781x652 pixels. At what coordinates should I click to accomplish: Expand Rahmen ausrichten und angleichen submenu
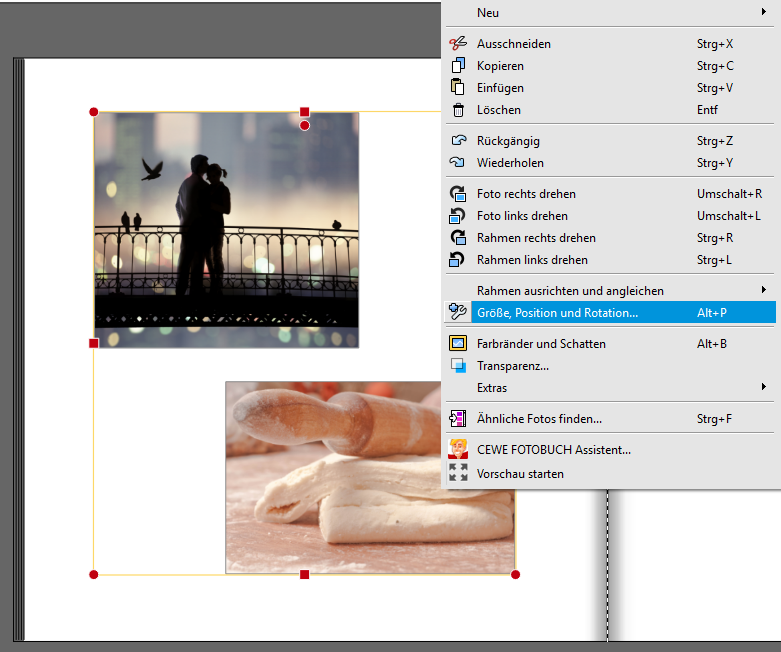coord(764,291)
